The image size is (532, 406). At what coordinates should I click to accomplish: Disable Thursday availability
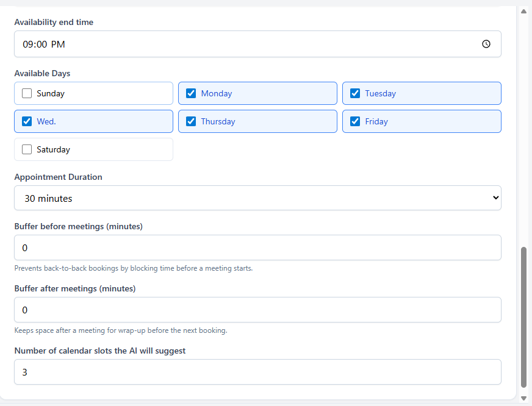191,121
